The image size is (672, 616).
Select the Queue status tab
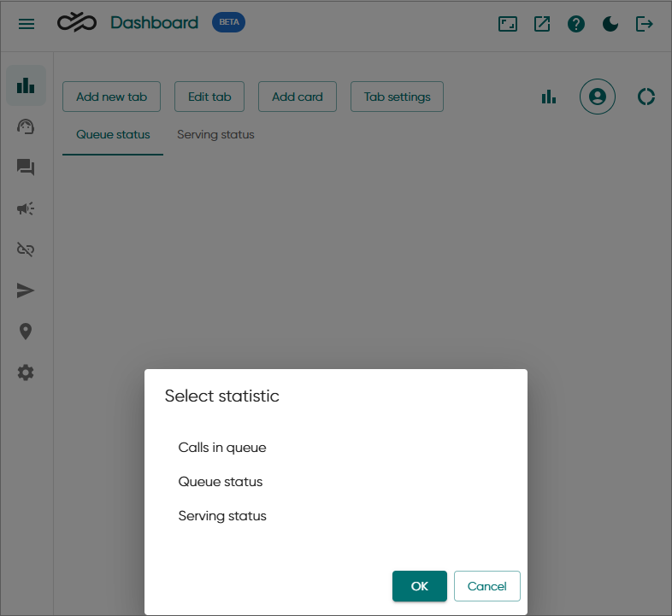(x=113, y=135)
